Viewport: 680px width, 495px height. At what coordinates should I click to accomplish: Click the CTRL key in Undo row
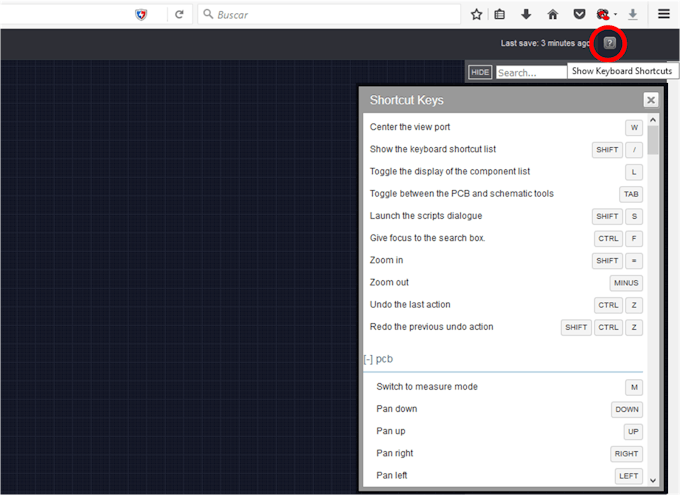tap(608, 305)
